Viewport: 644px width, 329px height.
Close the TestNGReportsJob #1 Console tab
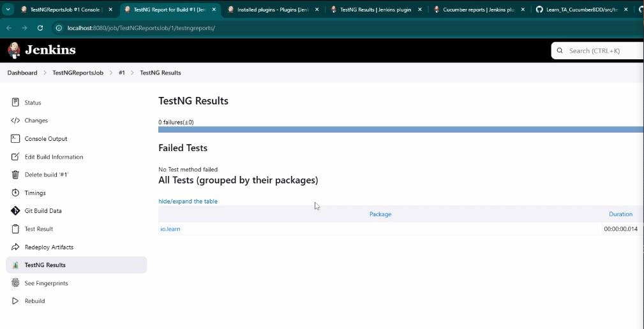[110, 10]
